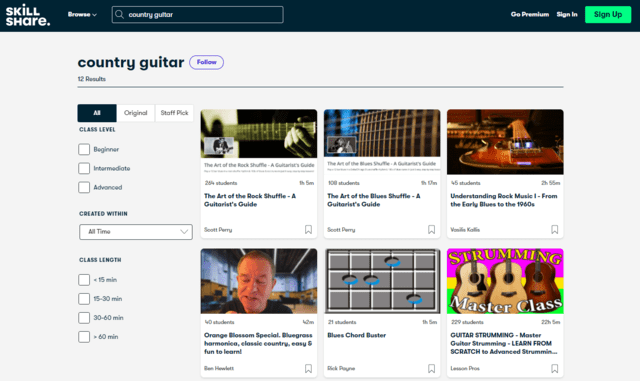Click the country guitar search field
This screenshot has width=640, height=381.
pyautogui.click(x=198, y=15)
